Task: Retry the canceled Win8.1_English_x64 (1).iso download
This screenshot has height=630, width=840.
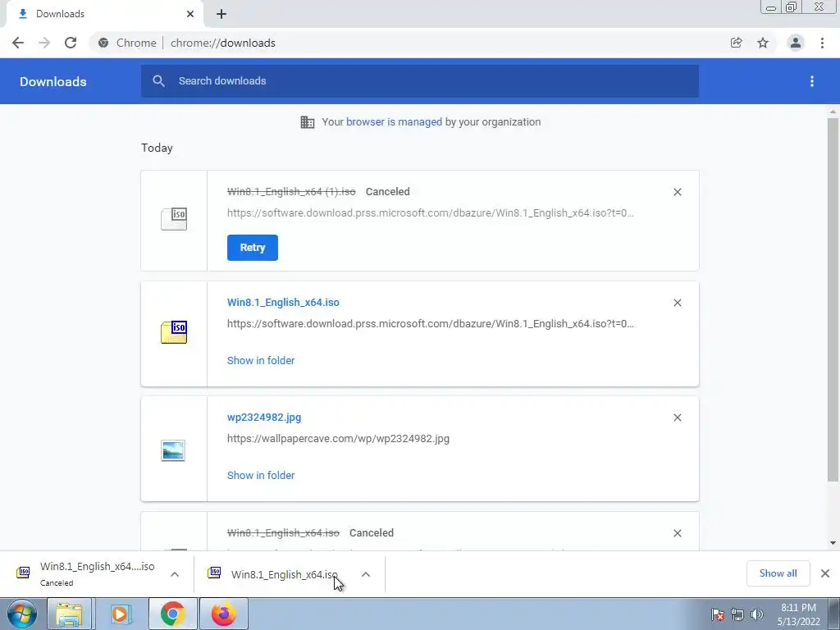Action: point(253,248)
